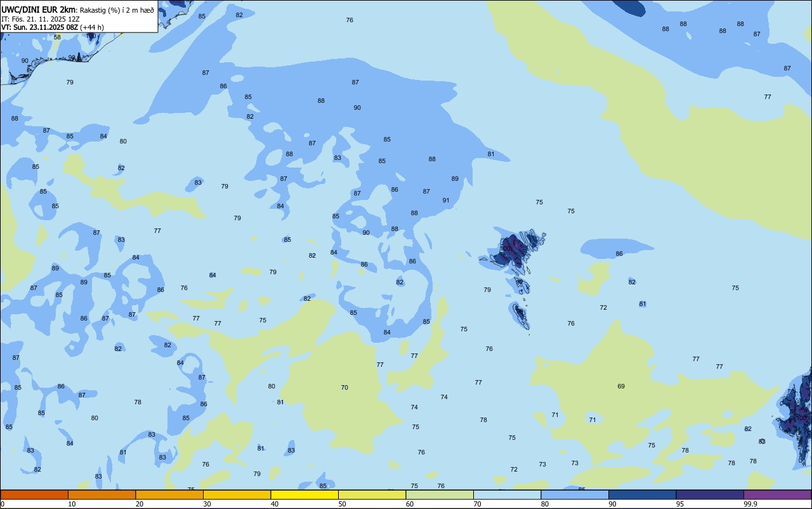Select the 'IT: Fös. 21. 11. 2025 12Z' line
The image size is (812, 509).
coord(41,19)
